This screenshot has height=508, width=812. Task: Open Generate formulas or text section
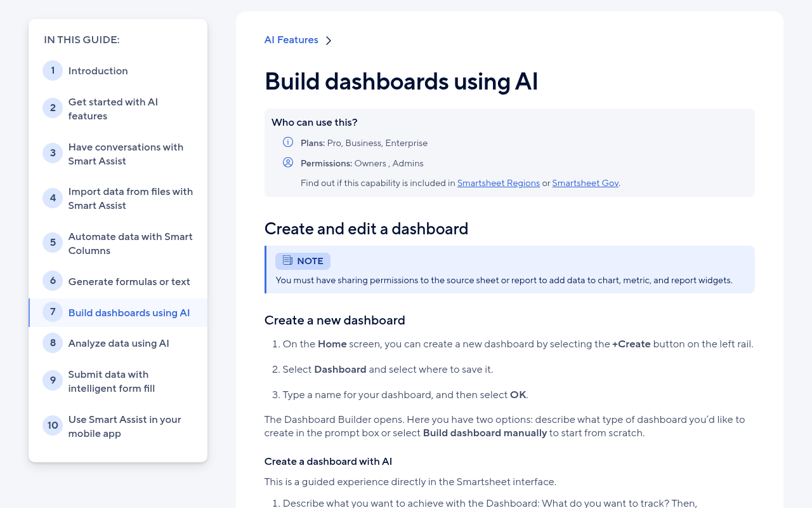click(x=129, y=282)
